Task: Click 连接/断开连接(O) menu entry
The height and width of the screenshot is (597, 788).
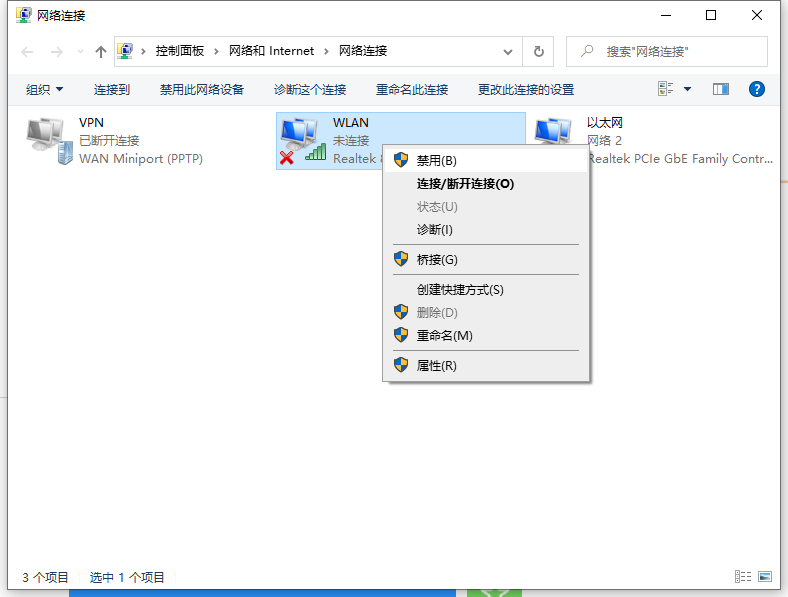Action: pyautogui.click(x=465, y=184)
